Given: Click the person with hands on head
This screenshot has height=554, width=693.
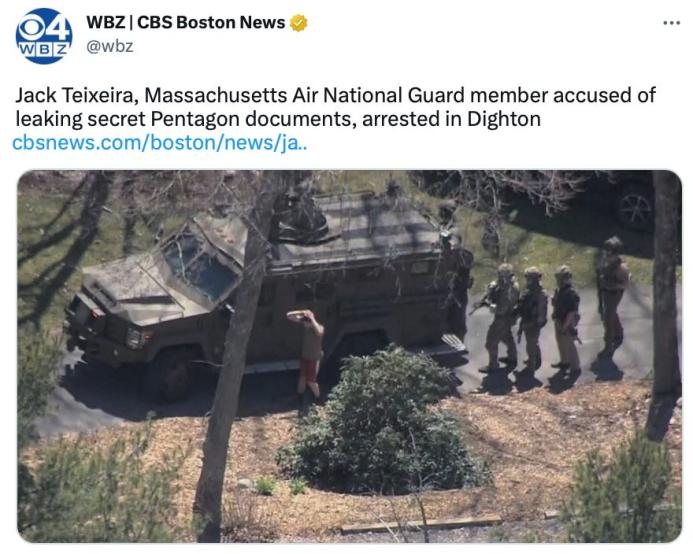Looking at the screenshot, I should 308,354.
